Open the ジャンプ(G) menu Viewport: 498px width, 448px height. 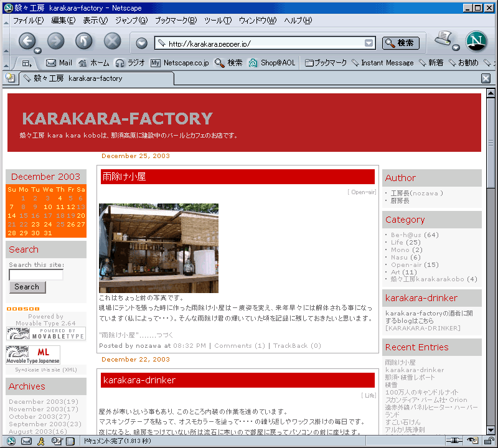(x=131, y=21)
